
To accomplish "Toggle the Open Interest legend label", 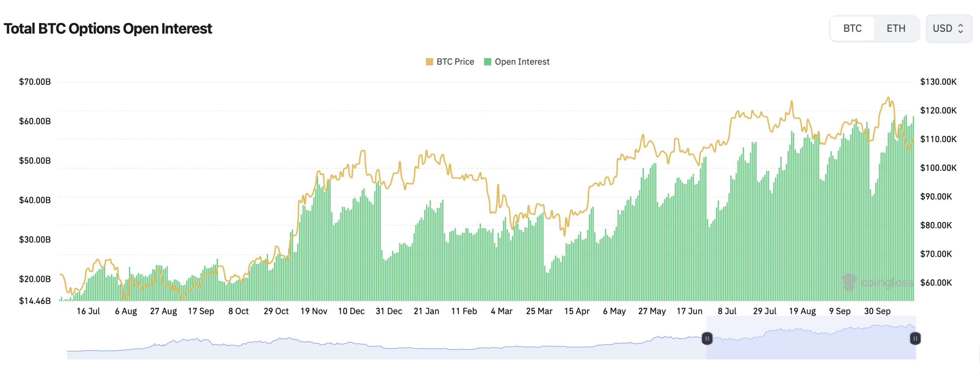I will tap(521, 62).
